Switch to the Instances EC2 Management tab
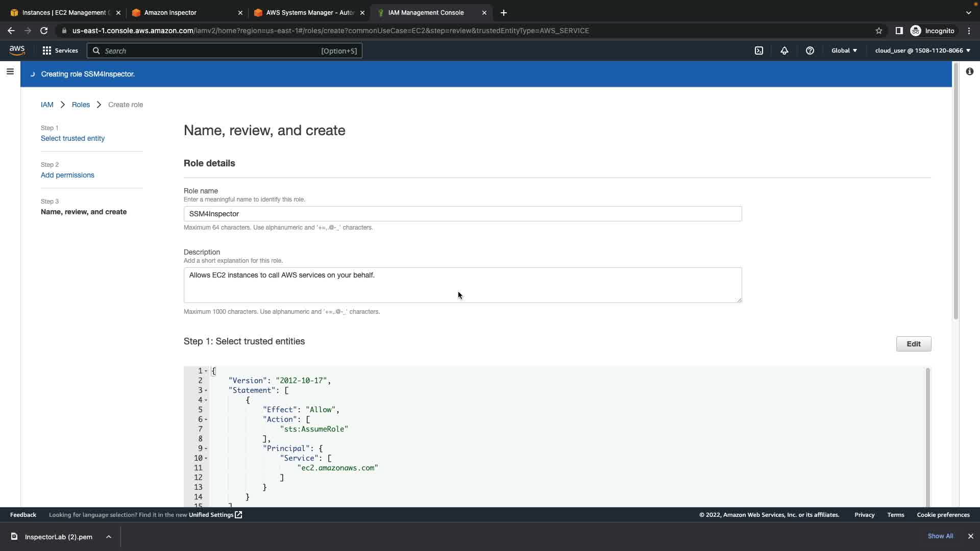This screenshot has width=980, height=551. pyautogui.click(x=64, y=12)
